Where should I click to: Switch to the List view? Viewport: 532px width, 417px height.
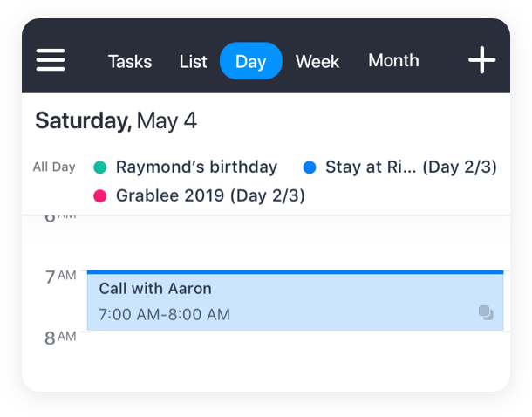(x=193, y=62)
